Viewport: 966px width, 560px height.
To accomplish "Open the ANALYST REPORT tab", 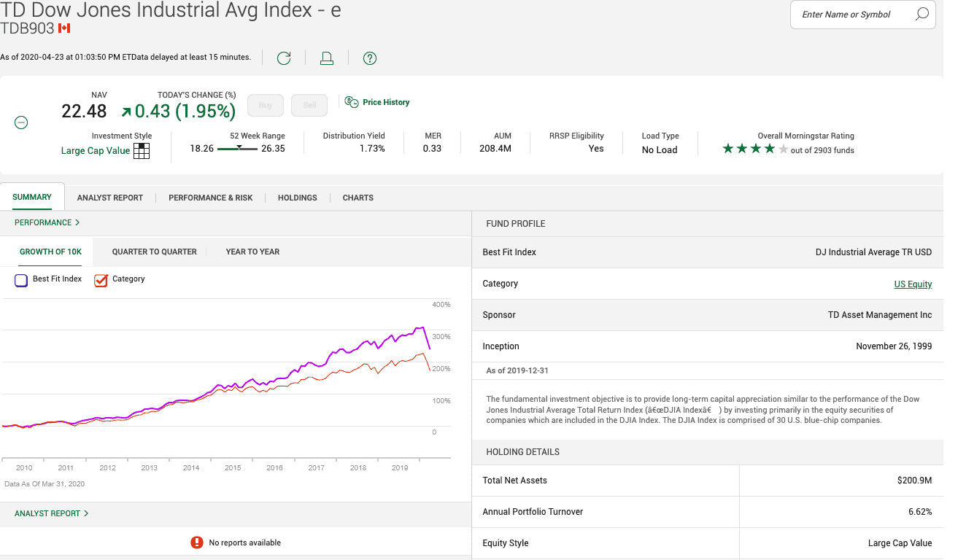I will tap(110, 198).
